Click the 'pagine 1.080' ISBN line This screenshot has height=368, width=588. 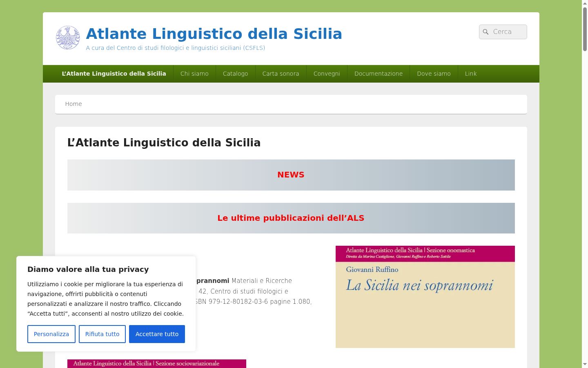253,301
